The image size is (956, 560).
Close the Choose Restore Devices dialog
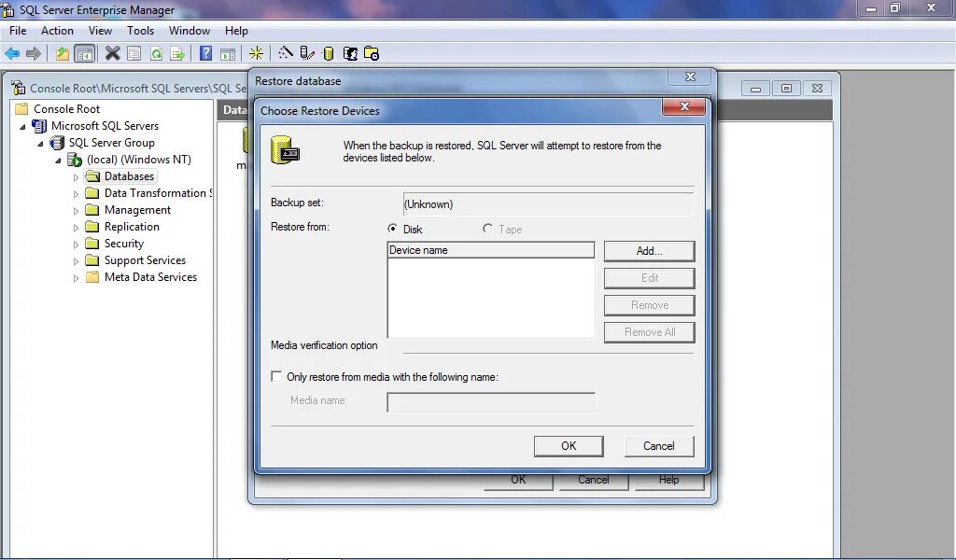[x=684, y=106]
